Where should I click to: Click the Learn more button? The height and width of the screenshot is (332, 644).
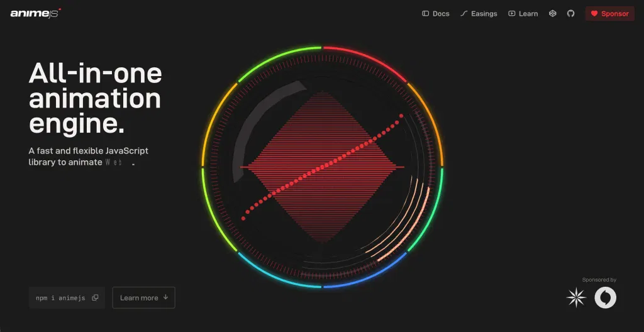pos(143,298)
